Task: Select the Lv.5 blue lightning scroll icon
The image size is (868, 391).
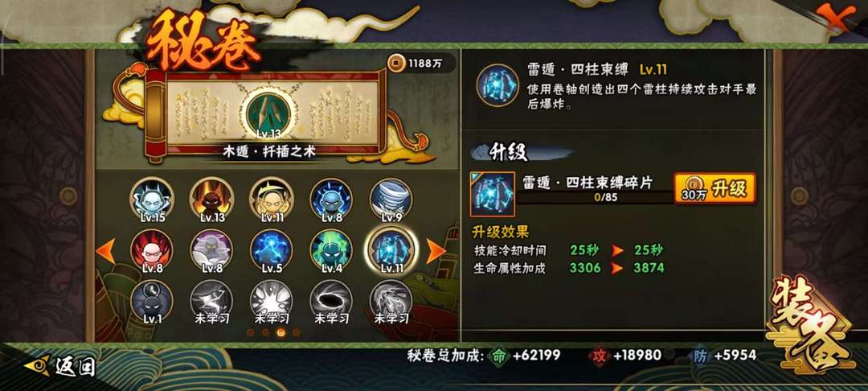Action: [272, 251]
